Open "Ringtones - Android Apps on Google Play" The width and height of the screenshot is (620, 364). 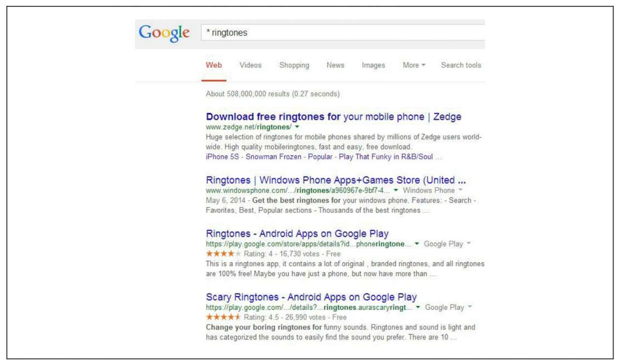(x=297, y=234)
